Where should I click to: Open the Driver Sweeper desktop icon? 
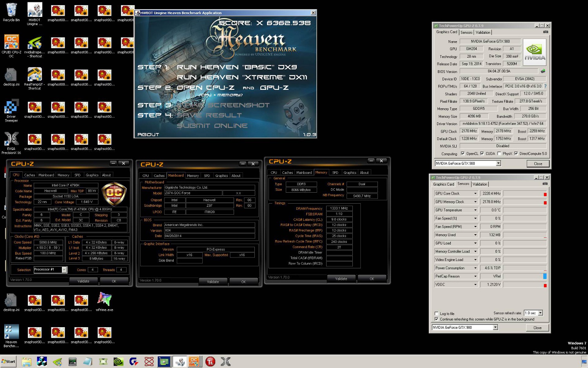[11, 111]
